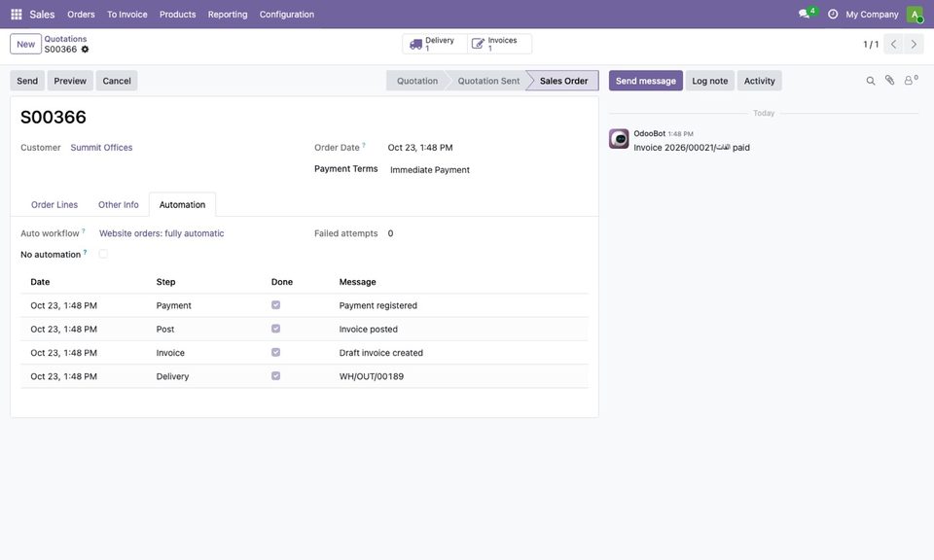Toggle Done checkbox in Delivery row
Screen dimensions: 934x560
pyautogui.click(x=275, y=376)
